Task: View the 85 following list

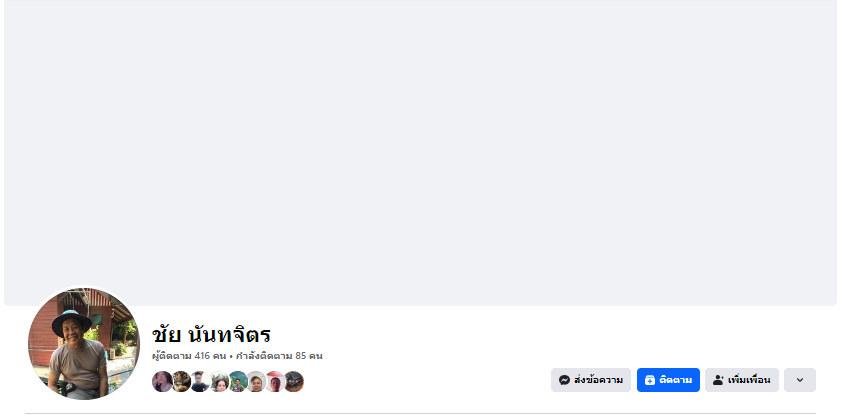Action: [x=279, y=356]
